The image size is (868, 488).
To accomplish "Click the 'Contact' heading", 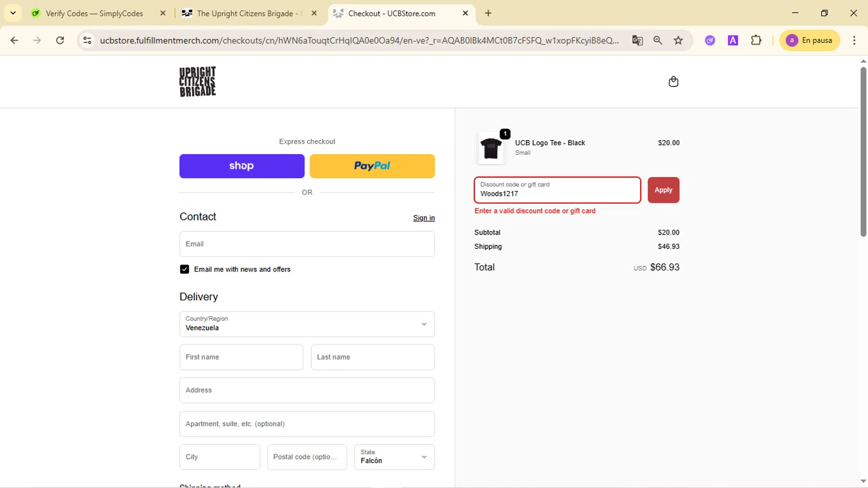I will pyautogui.click(x=198, y=217).
